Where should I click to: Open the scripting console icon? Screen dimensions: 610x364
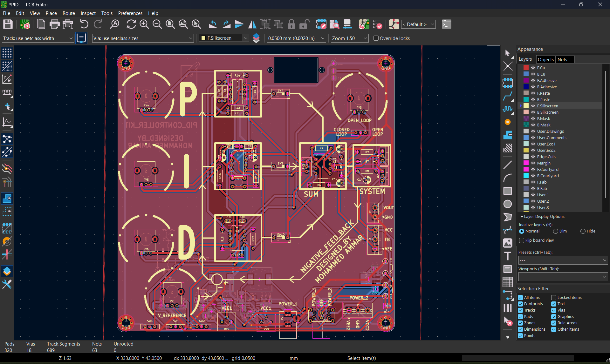tap(446, 24)
